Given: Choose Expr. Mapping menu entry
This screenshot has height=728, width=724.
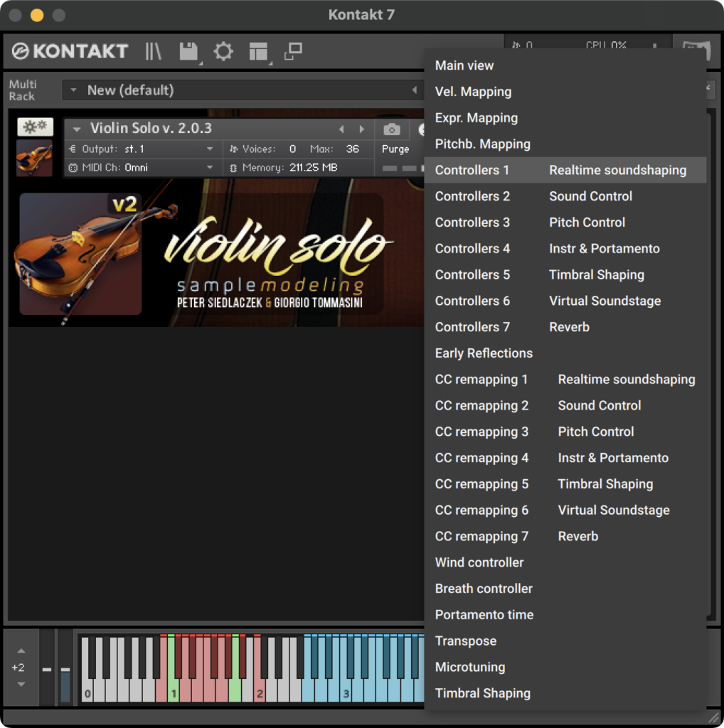Looking at the screenshot, I should coord(565,117).
